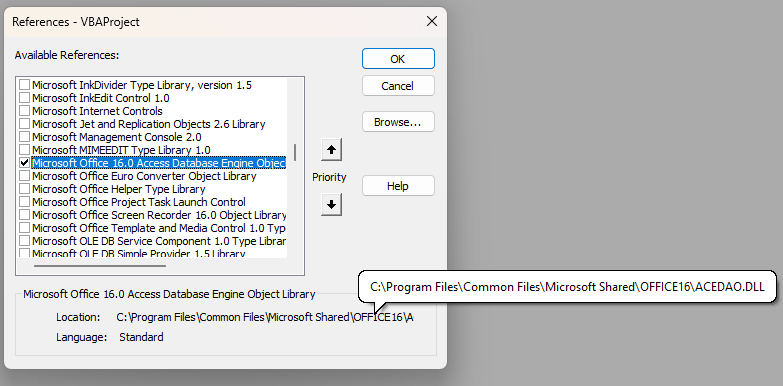Open the Help button
783x386 pixels.
coord(398,186)
